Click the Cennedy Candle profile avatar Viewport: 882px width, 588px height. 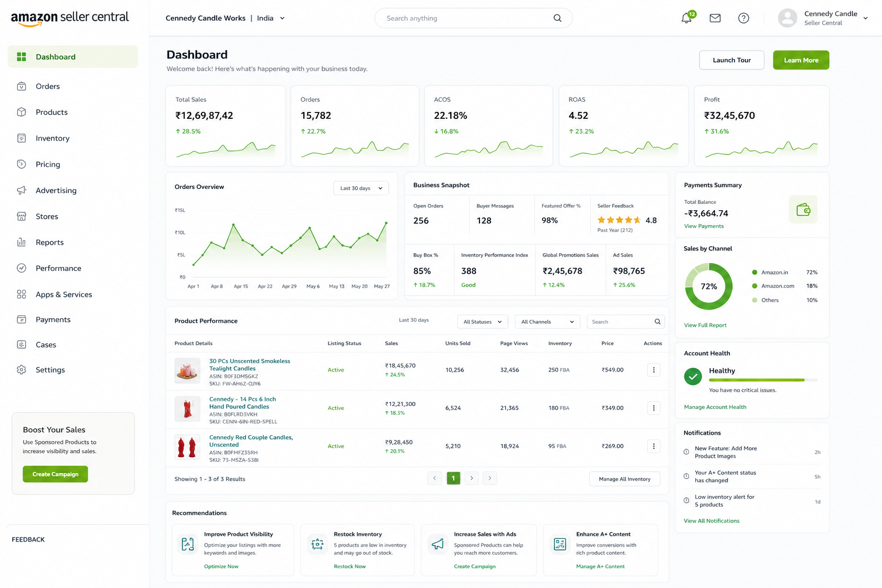(787, 18)
